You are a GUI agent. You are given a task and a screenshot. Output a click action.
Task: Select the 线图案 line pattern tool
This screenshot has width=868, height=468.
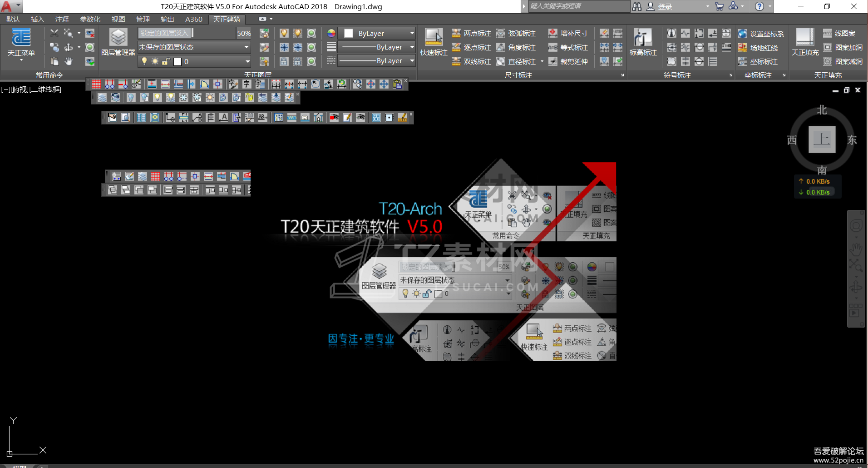pos(839,34)
